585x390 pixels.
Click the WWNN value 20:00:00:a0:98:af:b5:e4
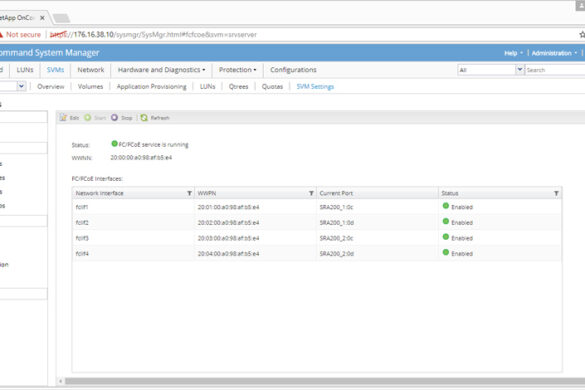point(141,157)
